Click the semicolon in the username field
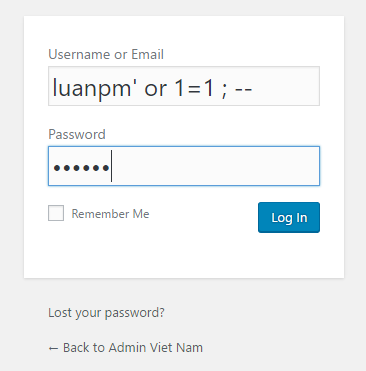Screen dimensions: 366x371 click(224, 91)
